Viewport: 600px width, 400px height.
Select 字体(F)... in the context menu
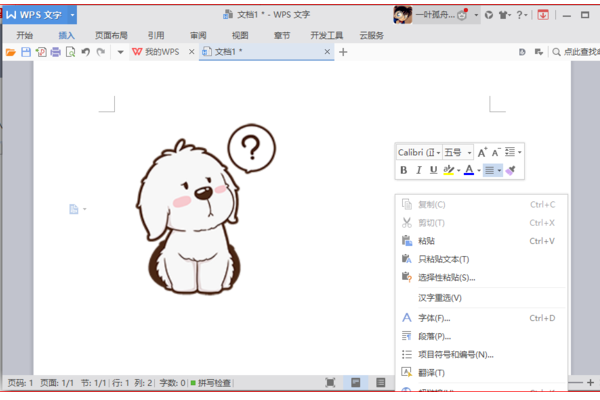coord(434,317)
